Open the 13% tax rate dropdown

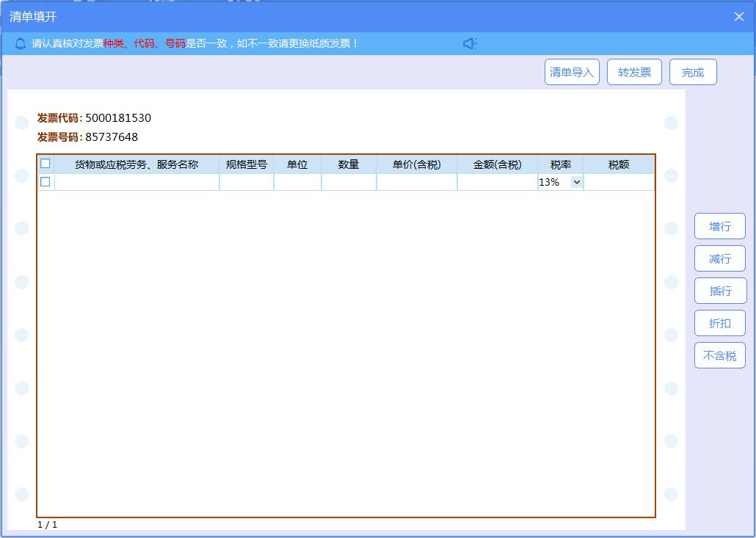(575, 182)
